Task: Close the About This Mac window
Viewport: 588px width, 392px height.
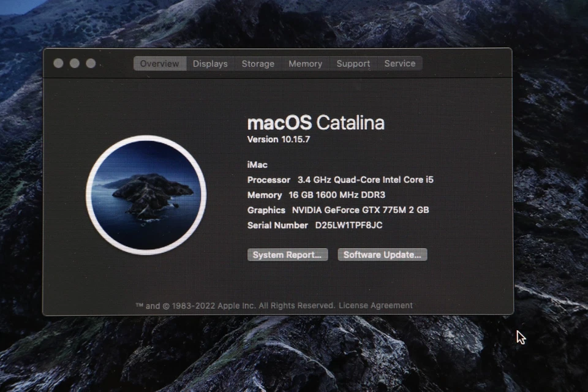Action: [x=58, y=62]
